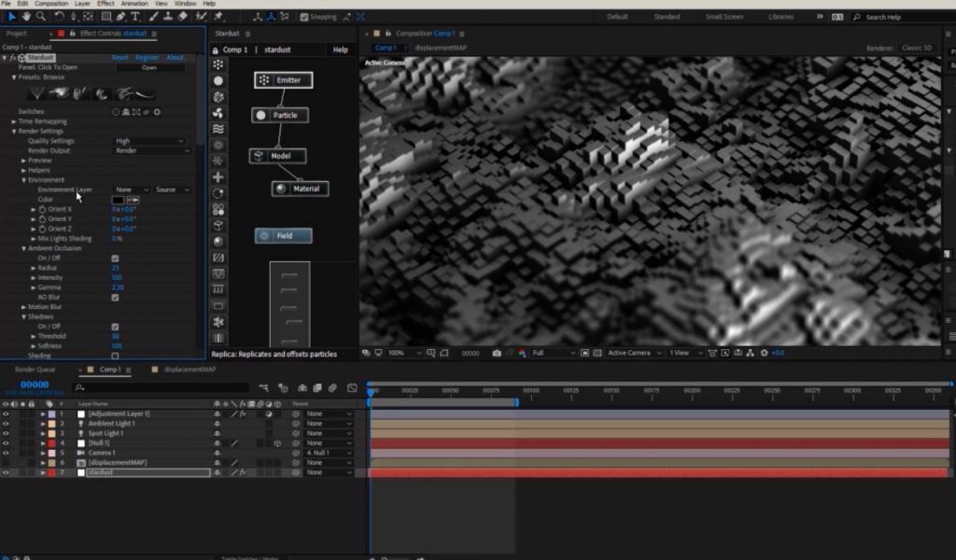Click the Environment Color swatch

click(119, 200)
